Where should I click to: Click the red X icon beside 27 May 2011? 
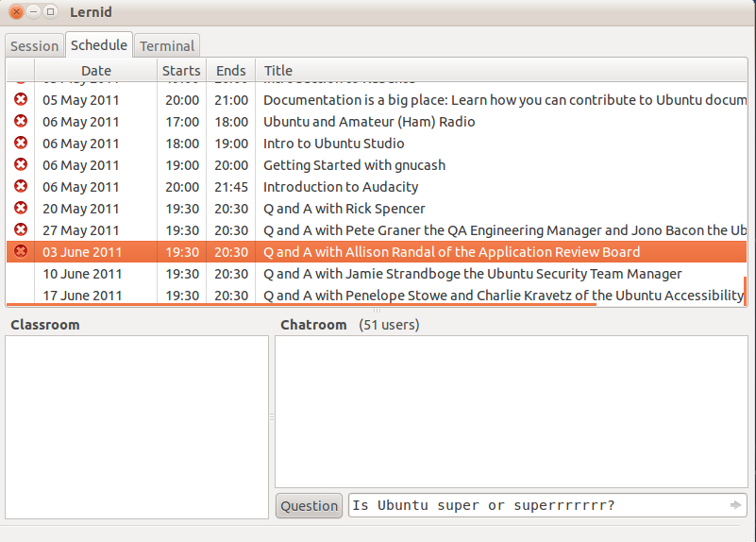coord(20,229)
